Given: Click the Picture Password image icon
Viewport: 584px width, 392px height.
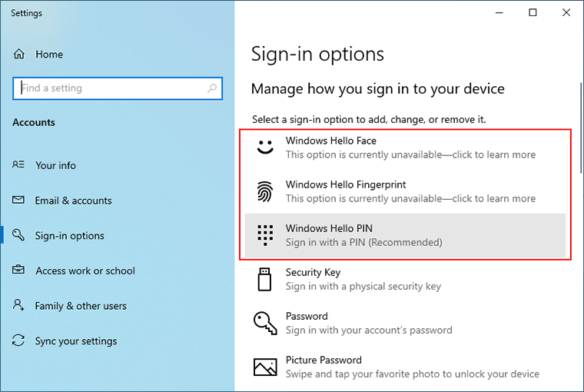Looking at the screenshot, I should 265,367.
